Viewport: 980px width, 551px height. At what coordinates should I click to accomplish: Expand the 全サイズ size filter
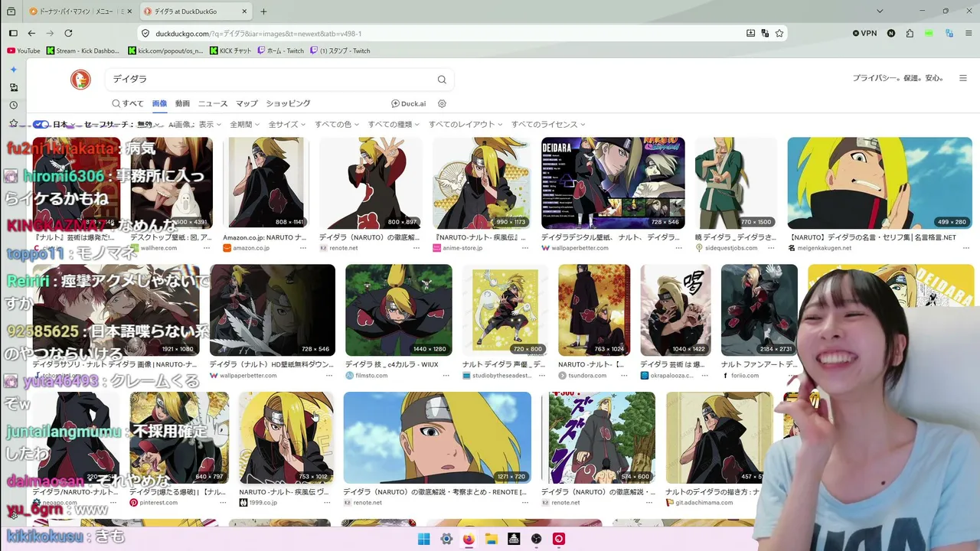click(x=287, y=125)
